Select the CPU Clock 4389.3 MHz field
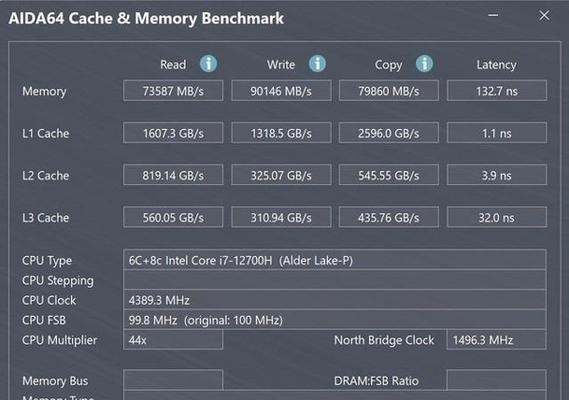 (335, 300)
